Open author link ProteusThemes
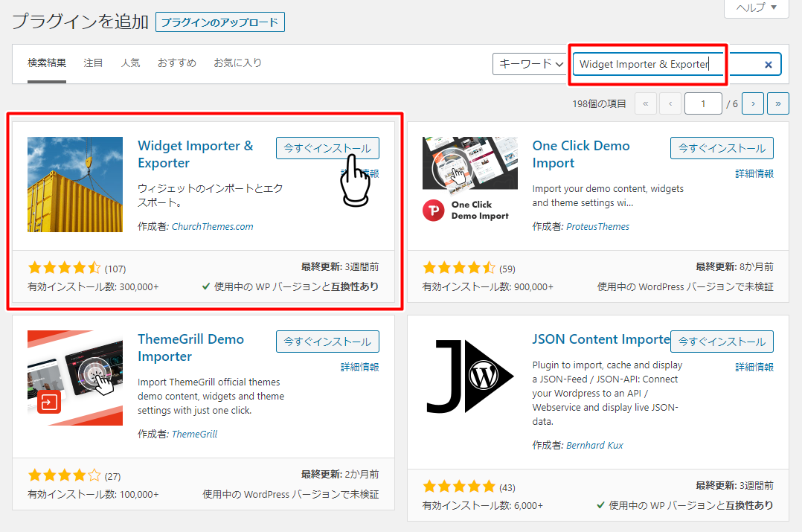Screen dimensions: 802x532 point(598,227)
